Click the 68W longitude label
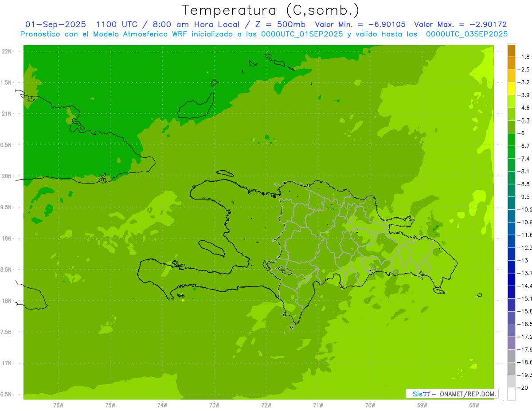 (473, 405)
